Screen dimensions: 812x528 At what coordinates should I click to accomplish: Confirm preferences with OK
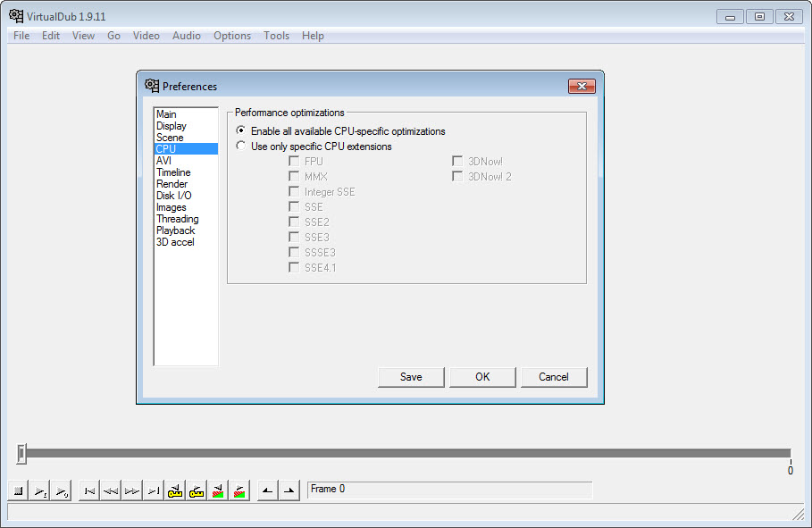482,377
